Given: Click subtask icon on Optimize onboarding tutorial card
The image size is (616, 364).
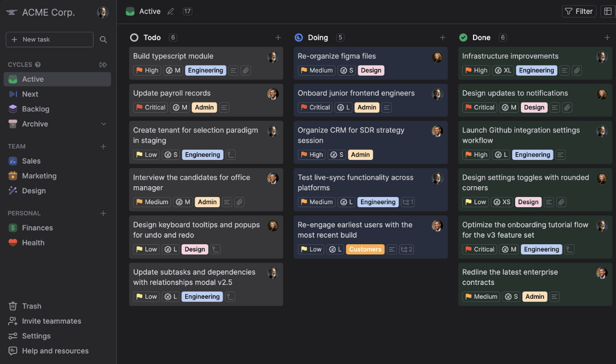Looking at the screenshot, I should tap(569, 249).
